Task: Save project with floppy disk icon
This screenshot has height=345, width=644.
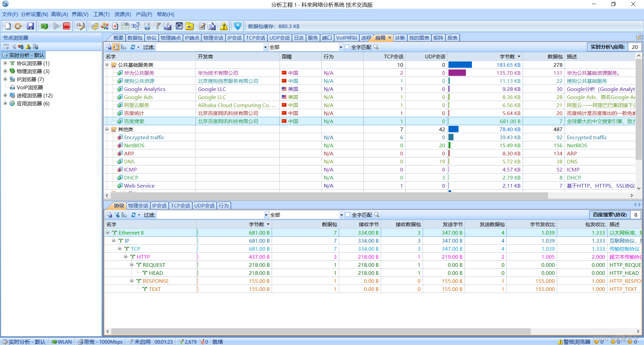Action: (x=30, y=26)
